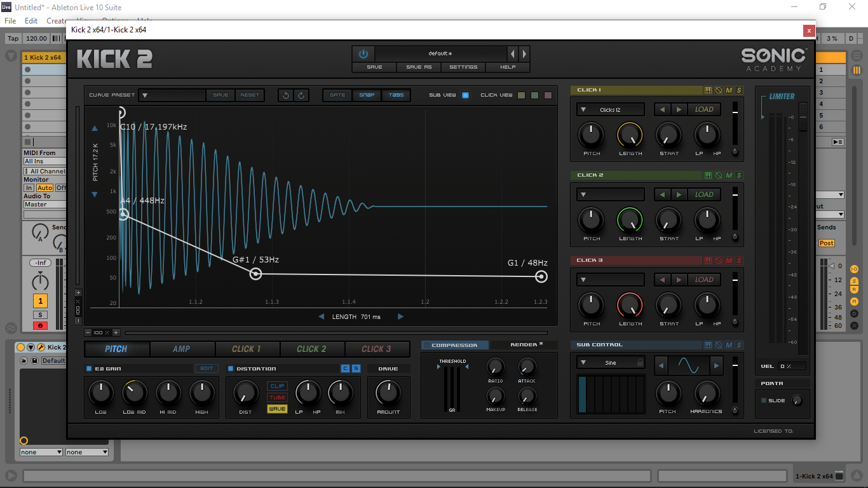
Task: Solo the Sub Control section
Action: pos(739,345)
